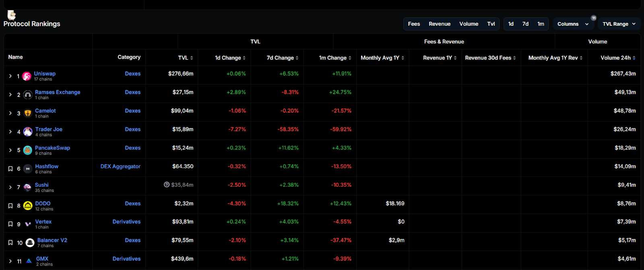
Task: Bookmark the Vertex row
Action: [x=10, y=224]
